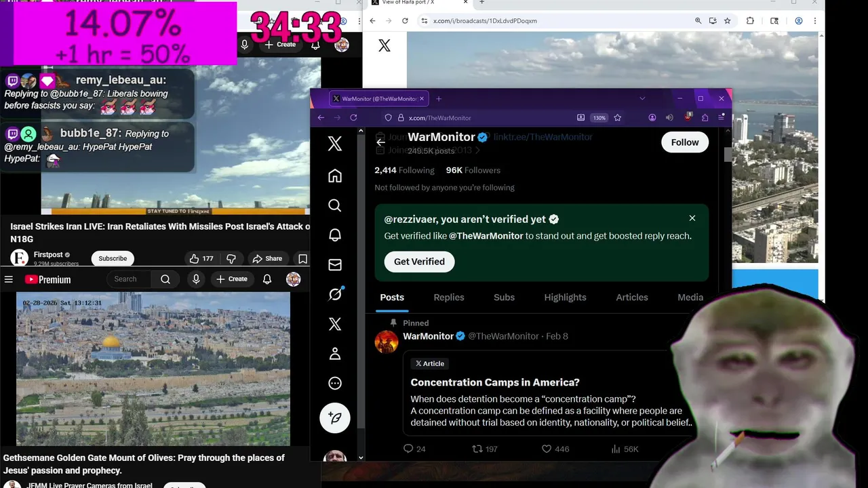Open Messages envelope in the X sidebar
This screenshot has height=488, width=868.
(x=335, y=265)
